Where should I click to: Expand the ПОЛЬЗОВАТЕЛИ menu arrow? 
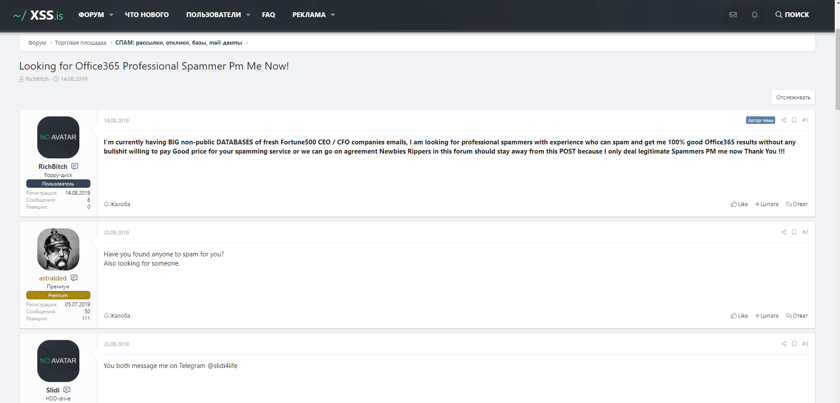[249, 15]
